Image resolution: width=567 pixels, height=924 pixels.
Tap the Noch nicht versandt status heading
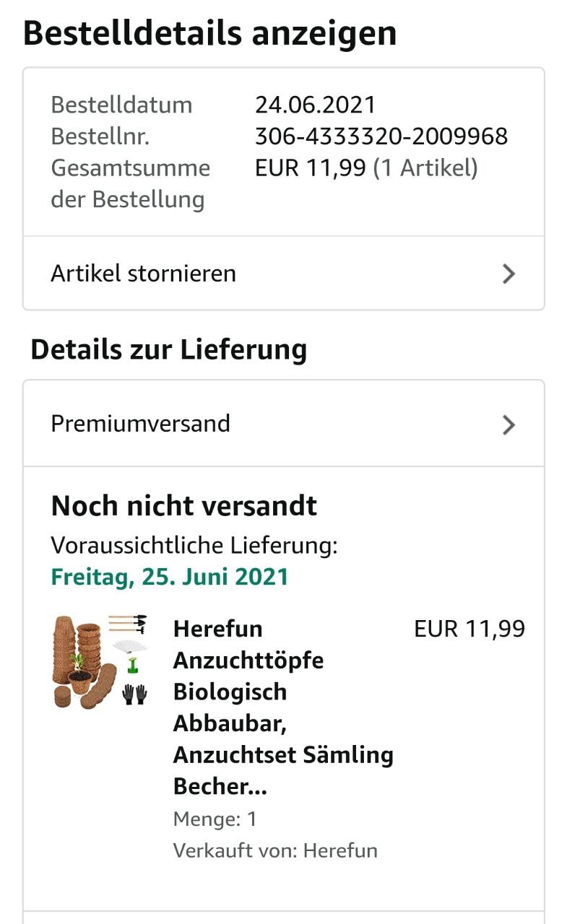[x=184, y=506]
